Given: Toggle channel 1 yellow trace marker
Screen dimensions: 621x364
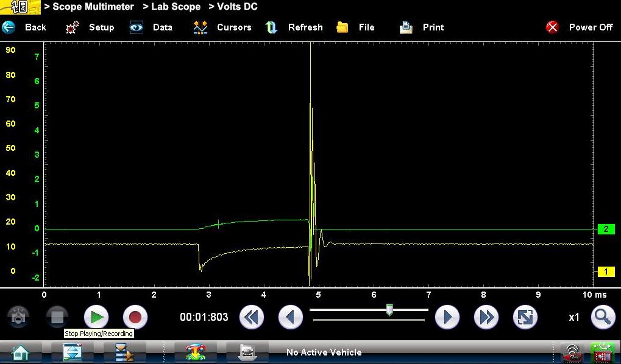Looking at the screenshot, I should (x=606, y=271).
